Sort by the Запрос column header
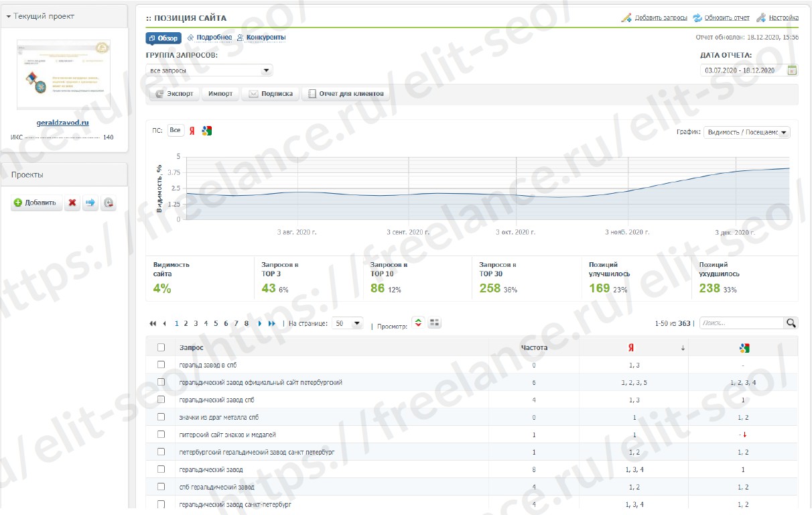The image size is (812, 515). pos(192,347)
